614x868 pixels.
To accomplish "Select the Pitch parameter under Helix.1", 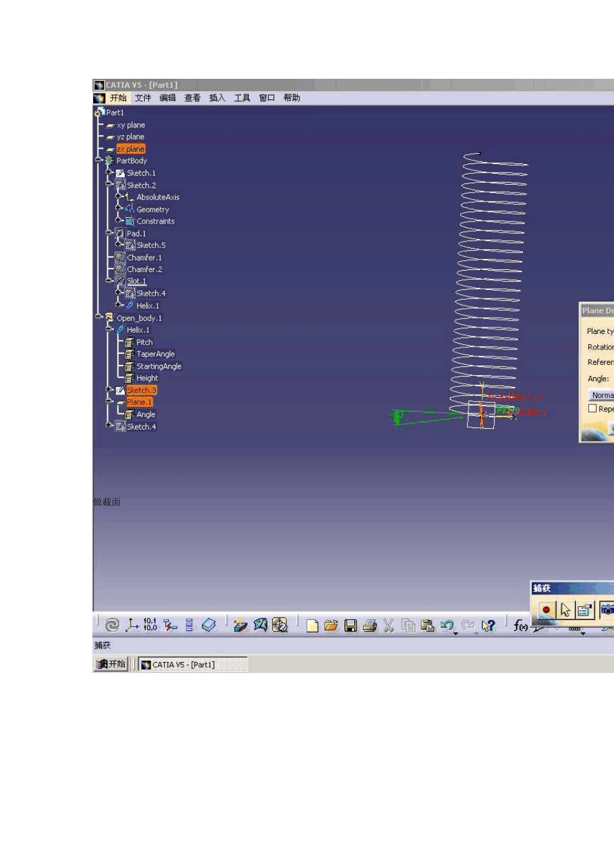I will (144, 342).
